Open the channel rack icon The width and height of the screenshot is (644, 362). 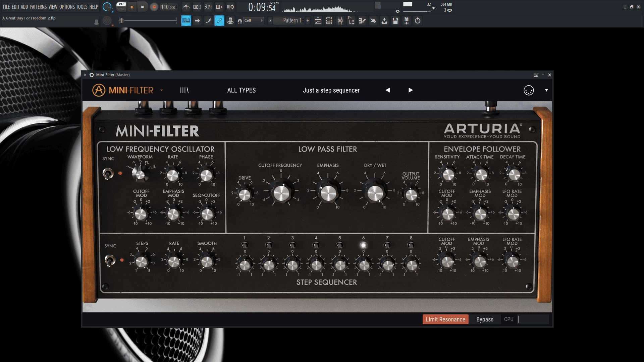pos(329,21)
